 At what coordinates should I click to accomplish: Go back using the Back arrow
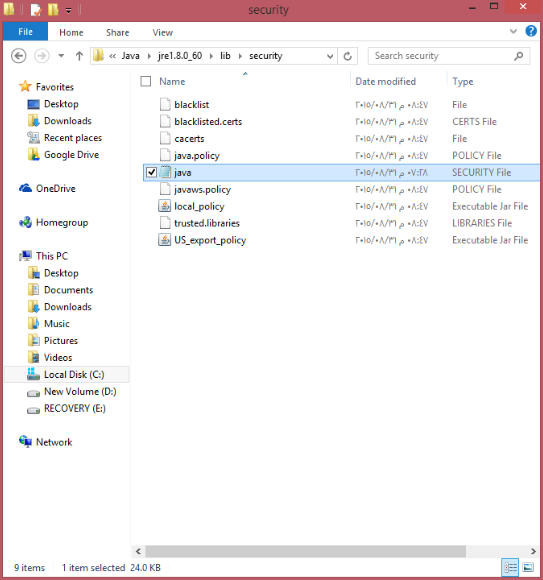pos(18,56)
